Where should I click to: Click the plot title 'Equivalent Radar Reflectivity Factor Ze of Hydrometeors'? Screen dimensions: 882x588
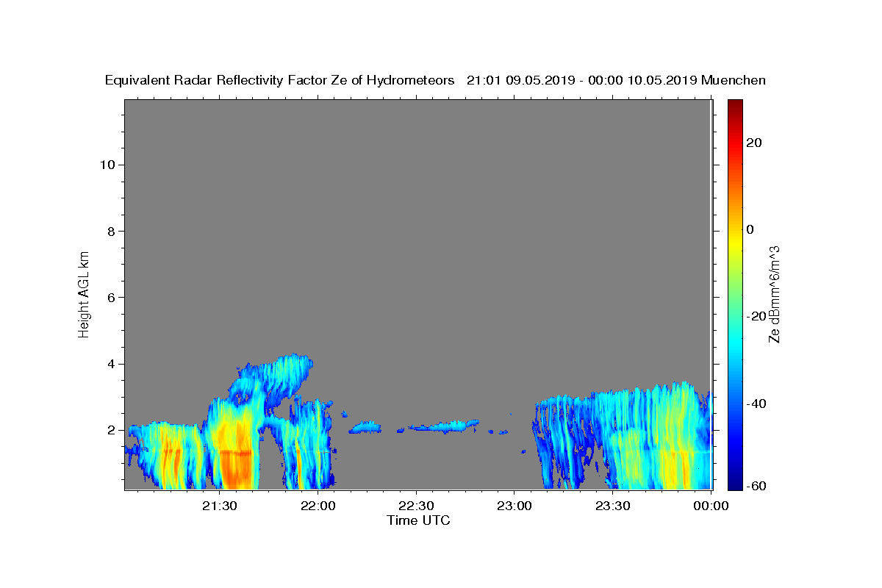(279, 81)
